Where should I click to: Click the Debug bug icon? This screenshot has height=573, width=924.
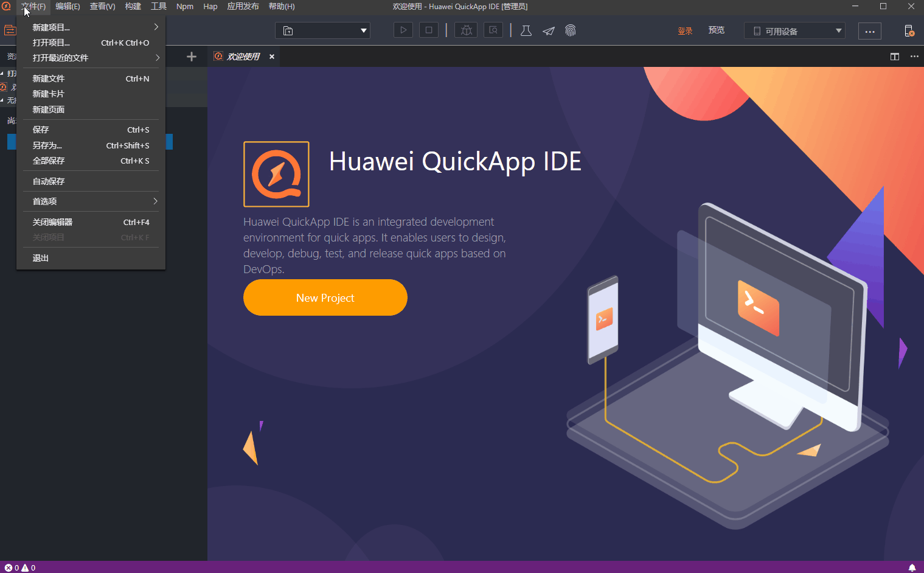pyautogui.click(x=467, y=30)
